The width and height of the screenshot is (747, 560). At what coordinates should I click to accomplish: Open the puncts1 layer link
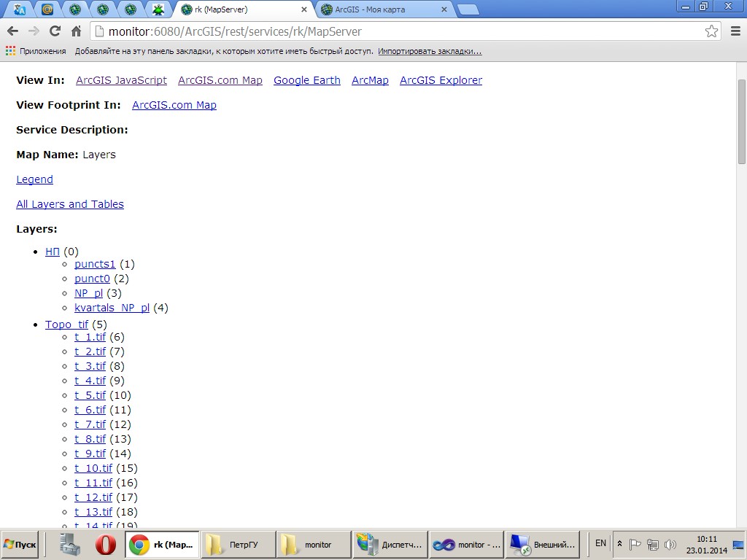tap(95, 264)
